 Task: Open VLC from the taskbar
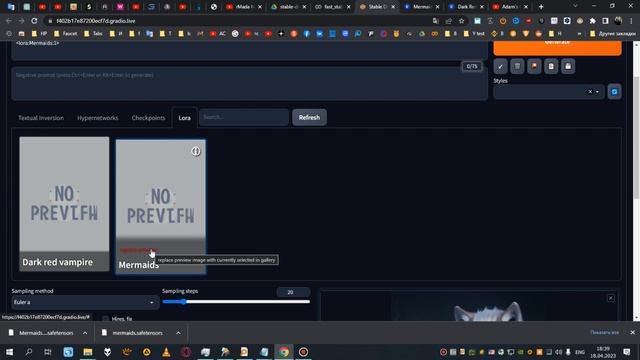[166, 352]
